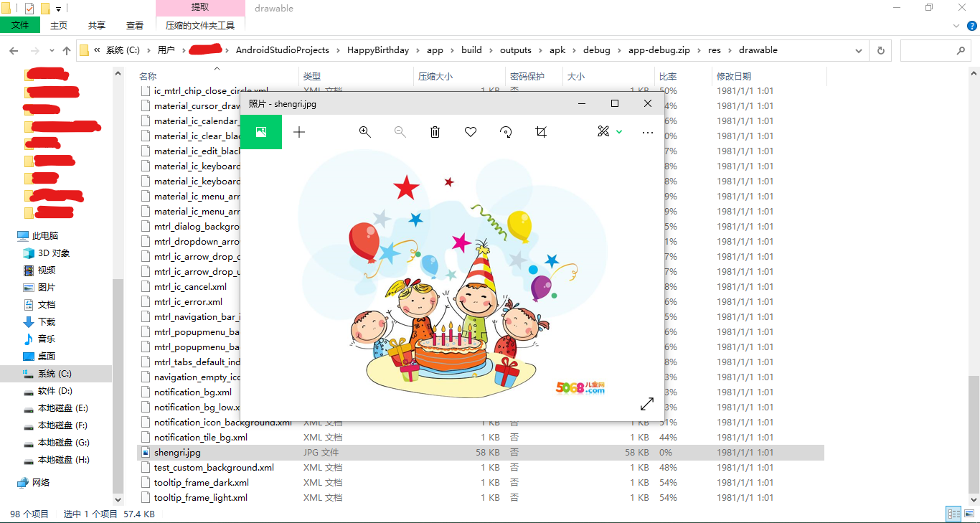Viewport: 980px width, 523px height.
Task: Select notification_tile_bg.xml file
Action: click(x=201, y=438)
